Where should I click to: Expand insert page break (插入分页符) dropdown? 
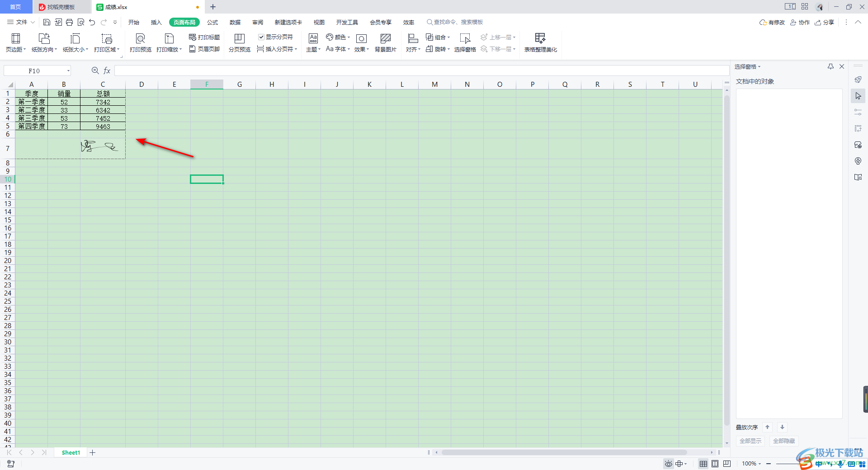pyautogui.click(x=296, y=49)
